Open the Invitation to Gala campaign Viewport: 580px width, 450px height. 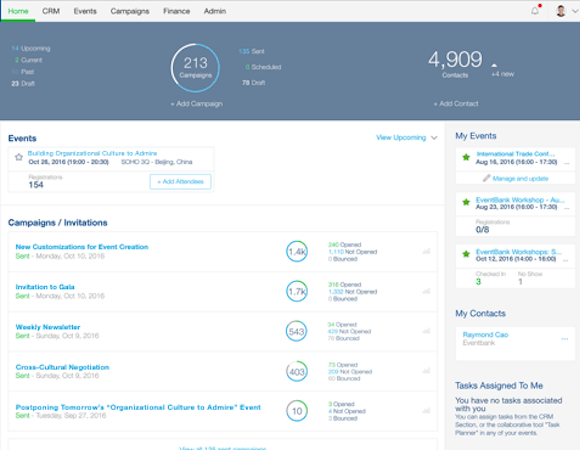(x=45, y=287)
